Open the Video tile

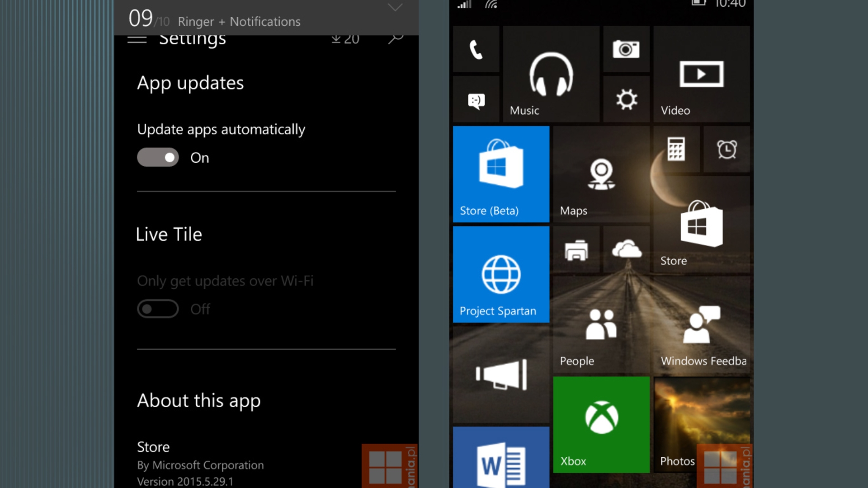click(701, 75)
